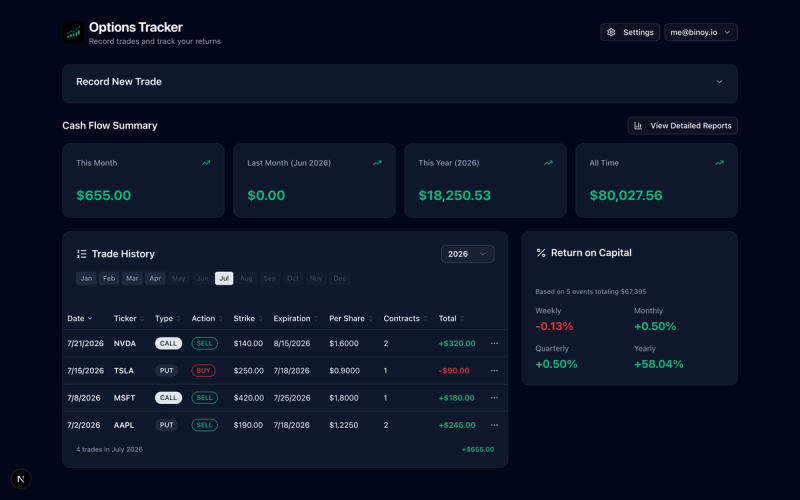Click 'Based on 5 events totaling $67,395' text

click(591, 291)
